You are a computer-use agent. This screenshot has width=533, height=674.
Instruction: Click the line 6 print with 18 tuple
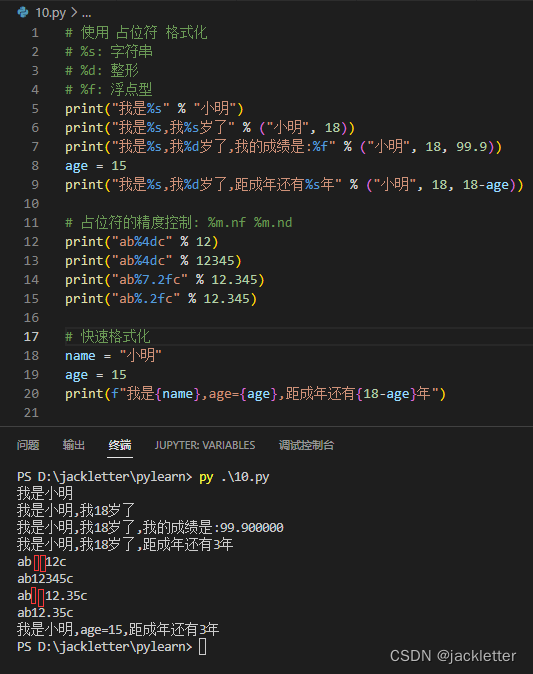210,128
